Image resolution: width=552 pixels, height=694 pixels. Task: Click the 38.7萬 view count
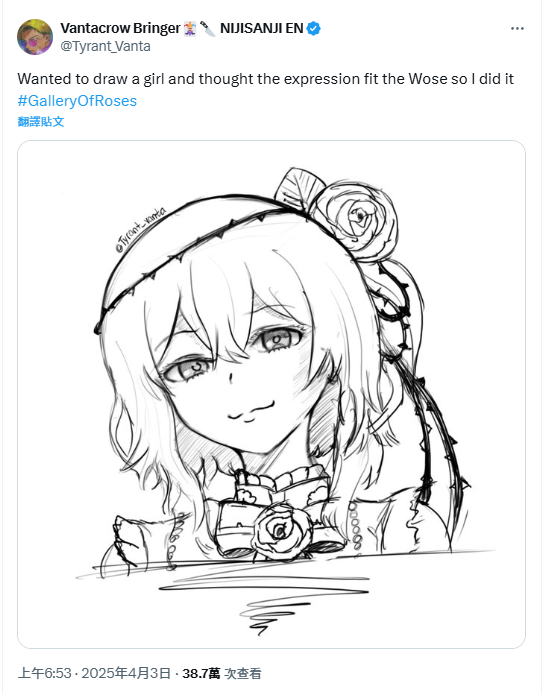(x=201, y=673)
